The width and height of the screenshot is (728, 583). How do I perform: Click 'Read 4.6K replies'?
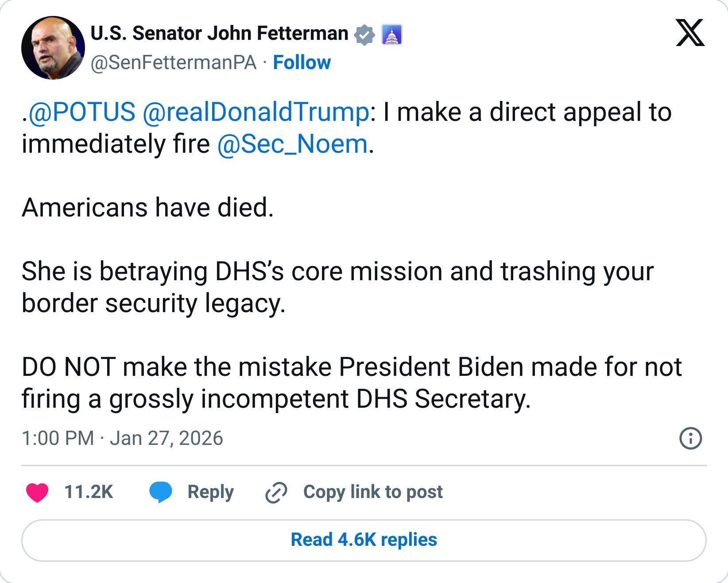tap(363, 539)
